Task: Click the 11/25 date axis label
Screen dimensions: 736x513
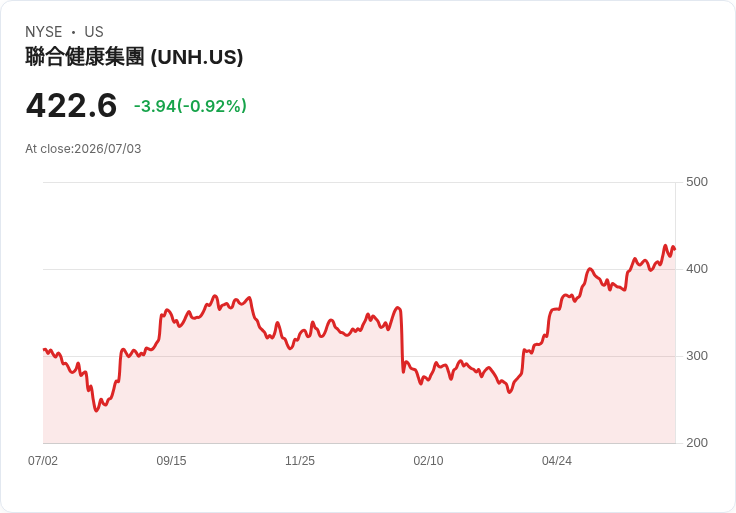Action: coord(300,461)
